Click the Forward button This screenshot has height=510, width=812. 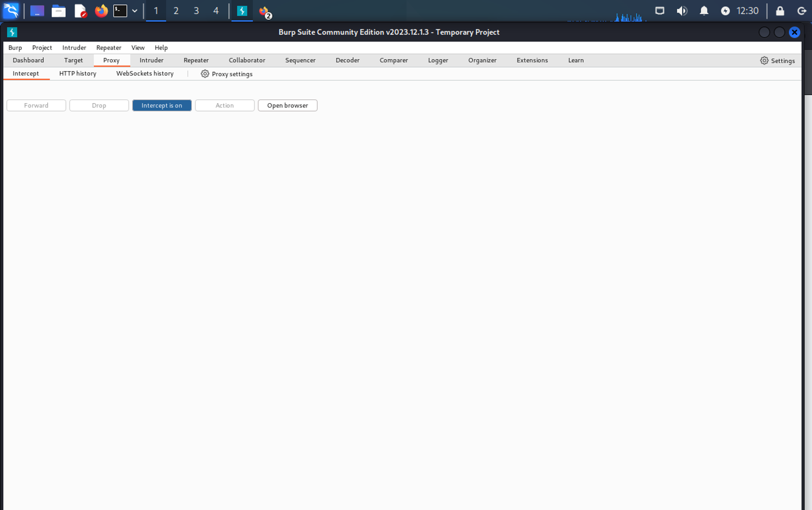point(36,105)
